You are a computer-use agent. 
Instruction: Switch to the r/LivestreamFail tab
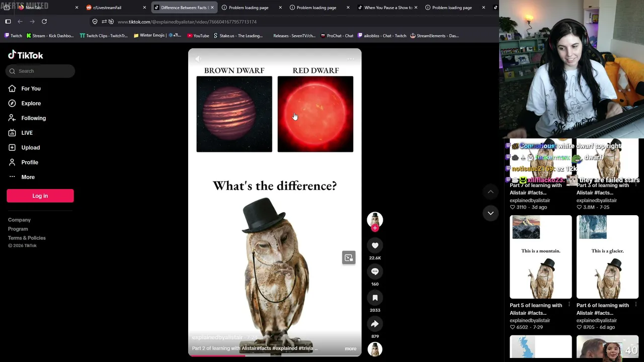tap(116, 8)
